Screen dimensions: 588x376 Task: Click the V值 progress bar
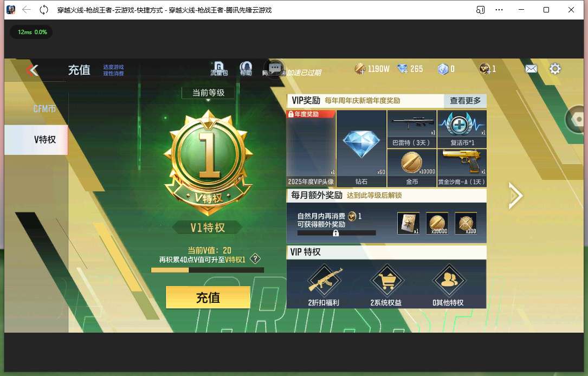point(208,270)
